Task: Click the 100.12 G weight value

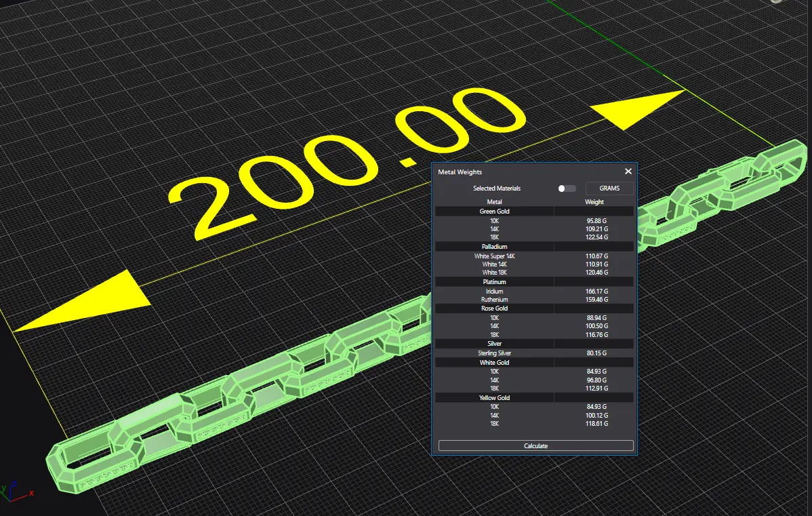Action: [596, 415]
